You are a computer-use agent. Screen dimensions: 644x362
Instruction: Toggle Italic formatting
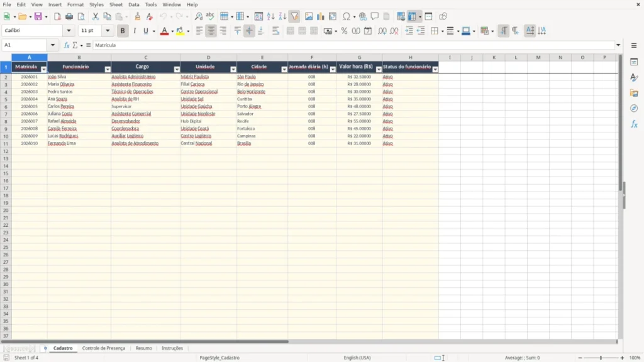pyautogui.click(x=135, y=31)
